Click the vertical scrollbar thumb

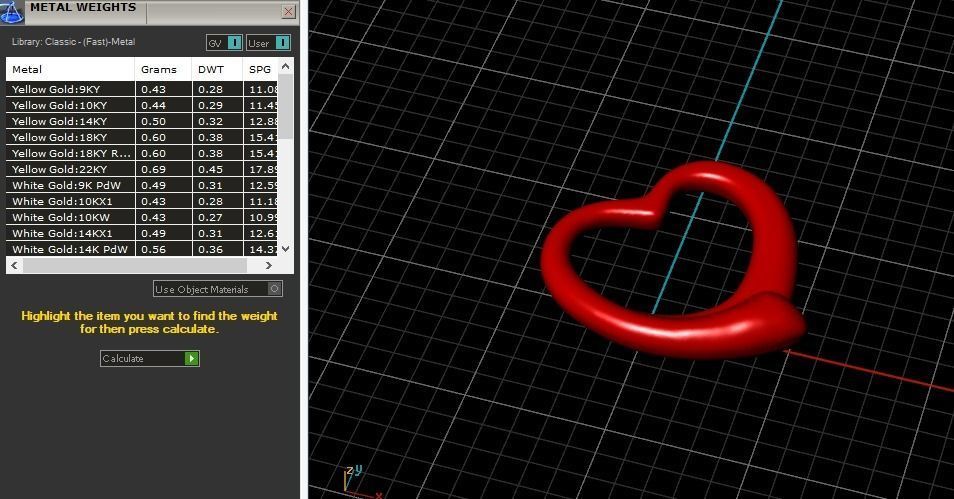pos(285,106)
